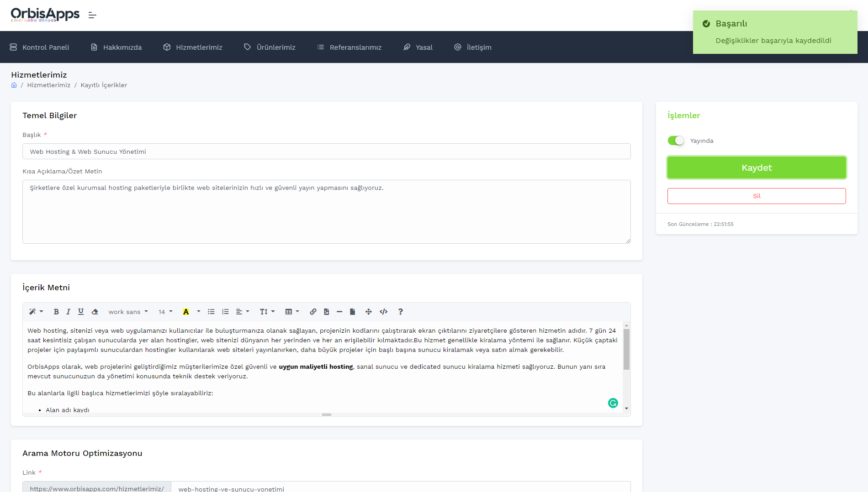
Task: Click the Referanslarımız list icon
Action: 321,47
